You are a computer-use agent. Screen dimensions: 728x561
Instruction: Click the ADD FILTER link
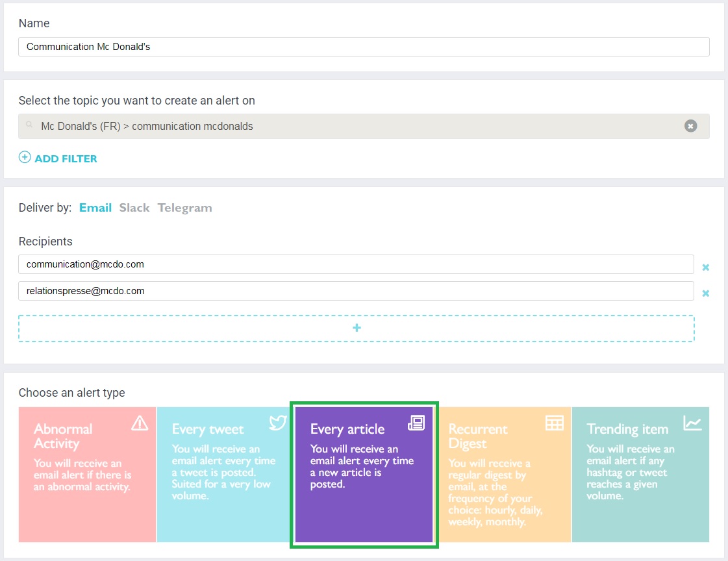tap(66, 158)
